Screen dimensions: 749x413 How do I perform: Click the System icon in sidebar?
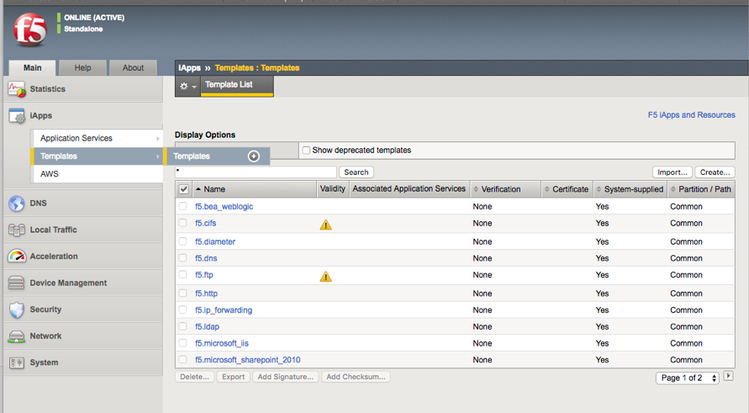tap(16, 363)
